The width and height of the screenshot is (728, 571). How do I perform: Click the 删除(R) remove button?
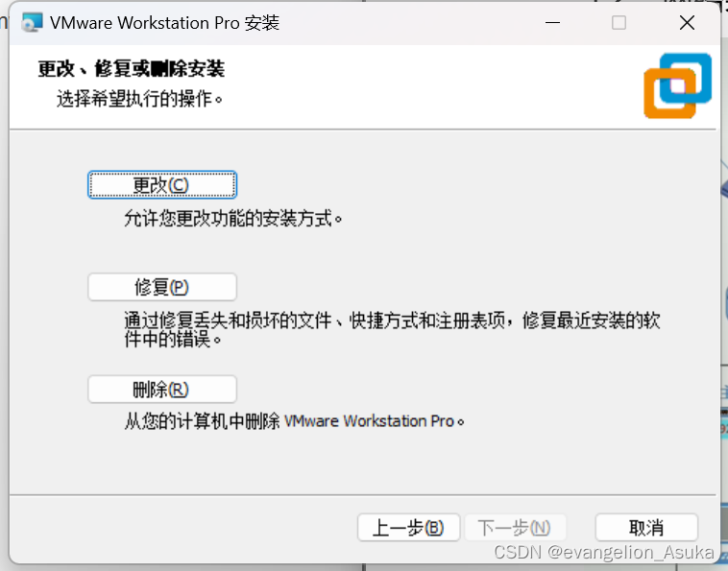click(x=162, y=390)
